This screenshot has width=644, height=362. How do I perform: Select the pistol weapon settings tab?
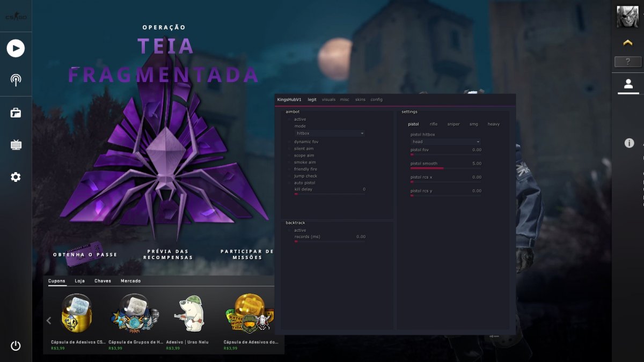(413, 124)
